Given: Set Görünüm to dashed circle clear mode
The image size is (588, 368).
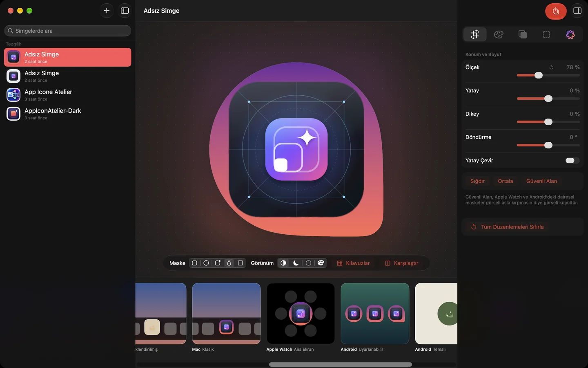Looking at the screenshot, I should pyautogui.click(x=309, y=263).
